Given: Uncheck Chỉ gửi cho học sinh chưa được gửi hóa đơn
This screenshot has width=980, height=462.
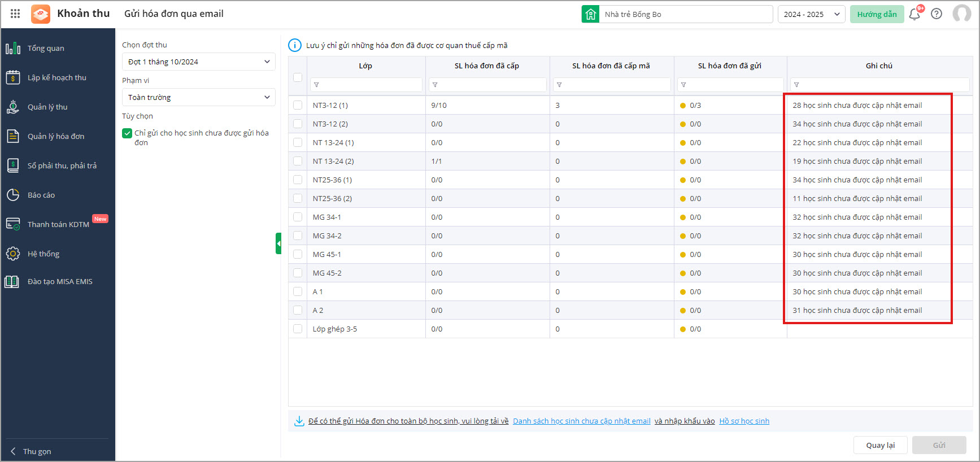Looking at the screenshot, I should pos(127,133).
